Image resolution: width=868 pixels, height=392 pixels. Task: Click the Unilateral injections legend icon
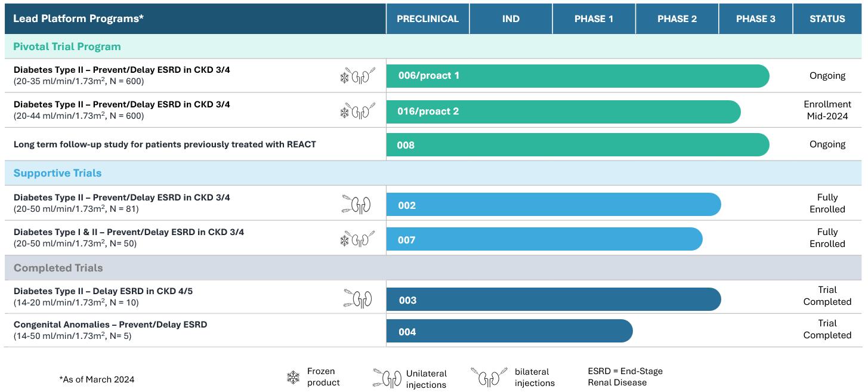click(387, 378)
